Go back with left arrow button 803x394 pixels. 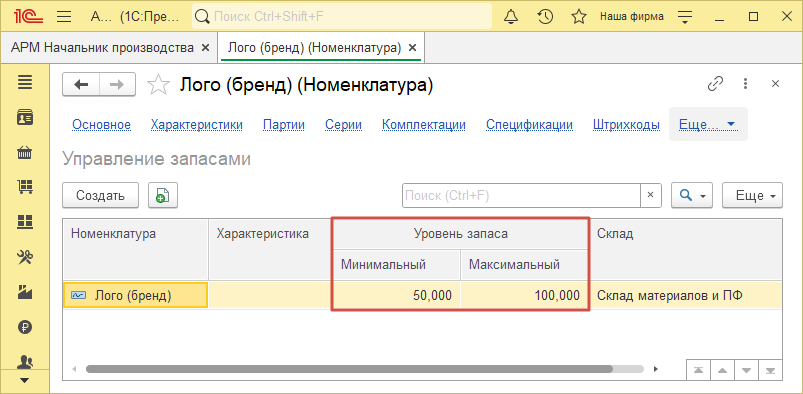pyautogui.click(x=81, y=85)
